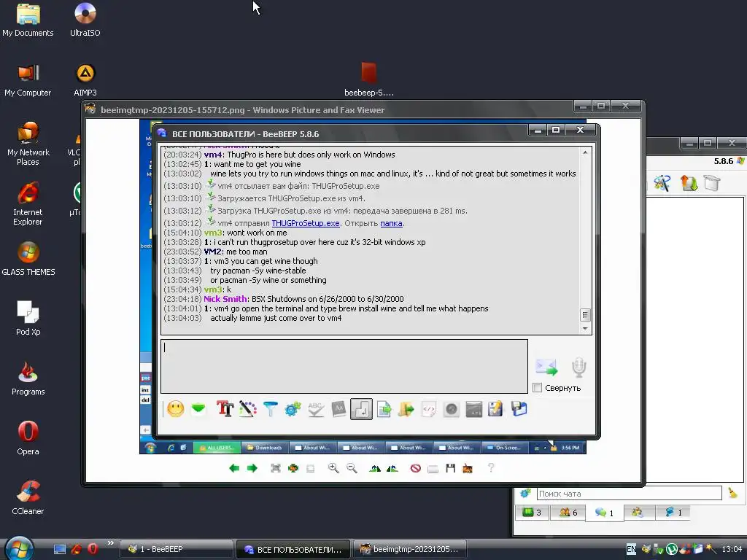Click the edit image icon in Picture Viewer

click(x=468, y=468)
